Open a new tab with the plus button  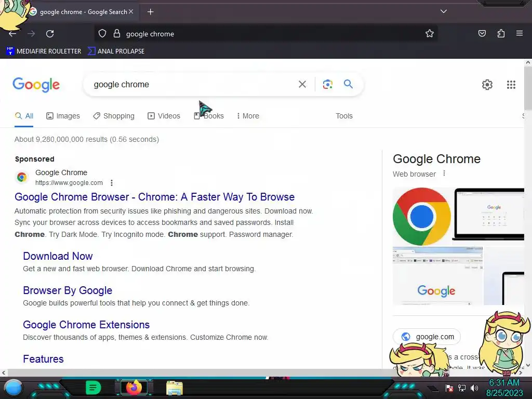point(150,12)
